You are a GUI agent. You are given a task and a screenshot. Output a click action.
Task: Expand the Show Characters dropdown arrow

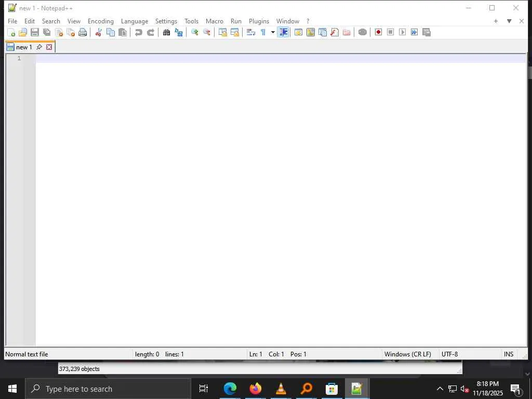pos(273,32)
